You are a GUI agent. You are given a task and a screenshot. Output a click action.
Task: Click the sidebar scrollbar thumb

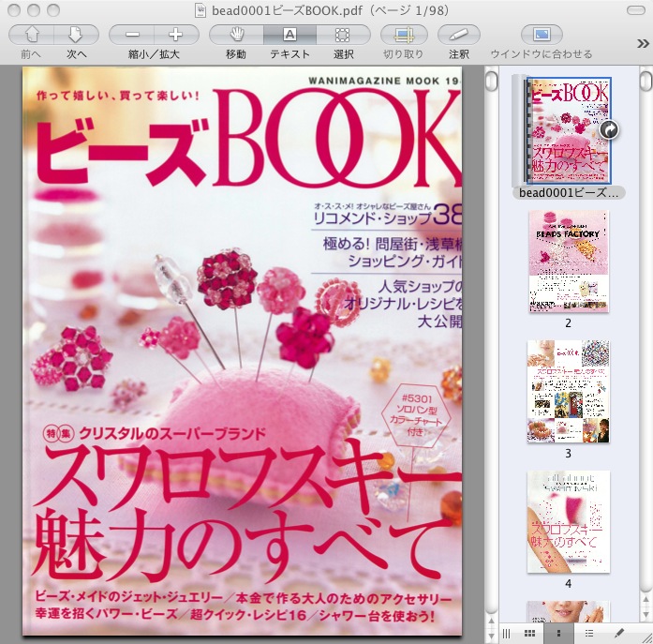point(646,82)
